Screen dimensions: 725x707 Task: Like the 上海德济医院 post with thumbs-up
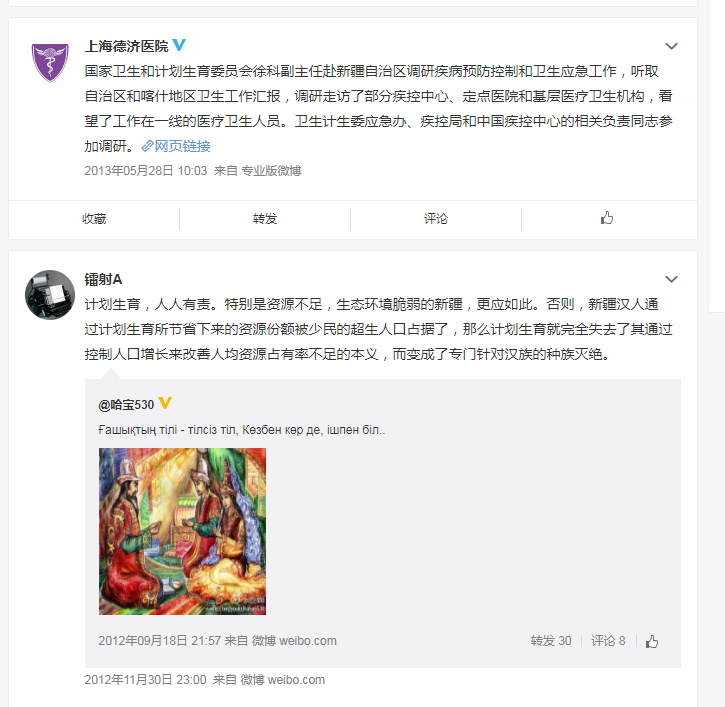pos(607,218)
